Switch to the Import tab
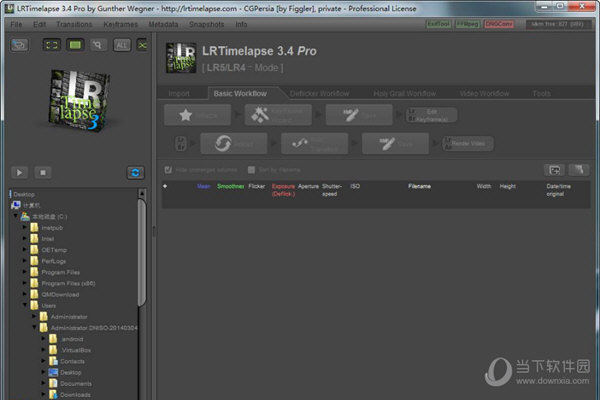Image resolution: width=600 pixels, height=400 pixels. 179,93
